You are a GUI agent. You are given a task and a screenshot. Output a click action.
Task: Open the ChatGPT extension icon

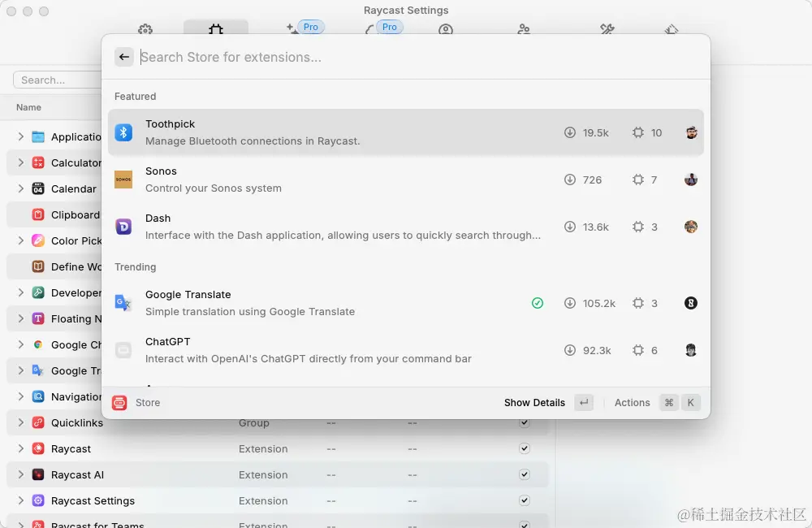coord(123,350)
